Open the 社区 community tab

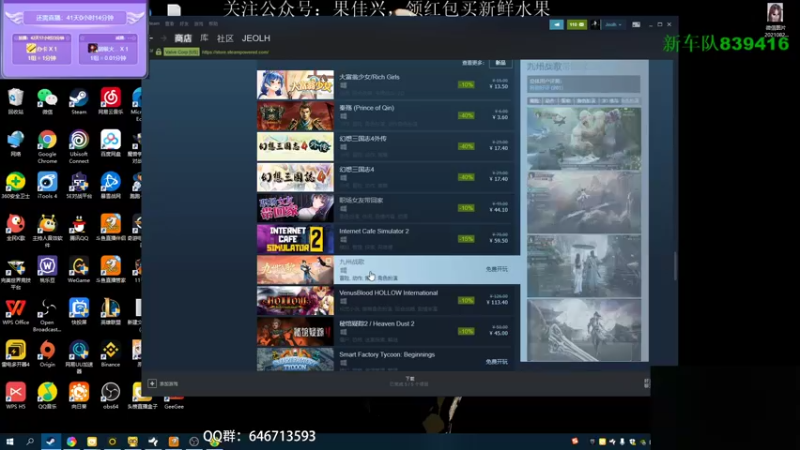(225, 38)
